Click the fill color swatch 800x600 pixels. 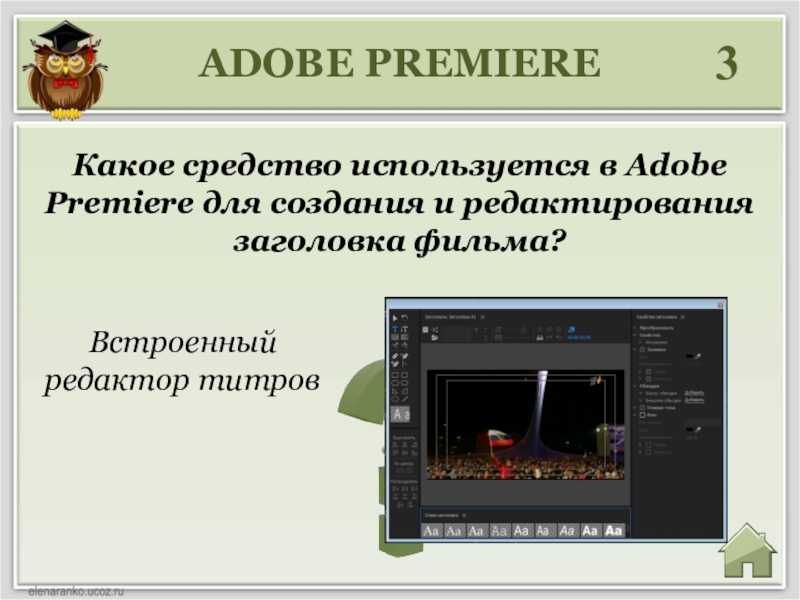[x=689, y=356]
